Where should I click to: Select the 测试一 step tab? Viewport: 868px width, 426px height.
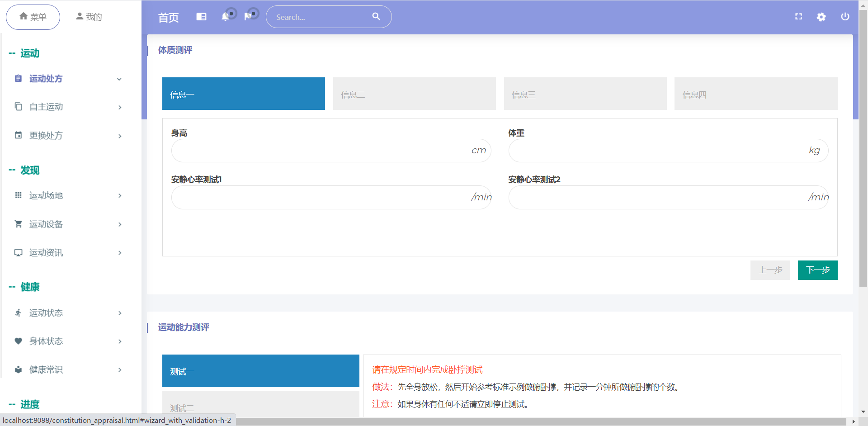(x=261, y=371)
